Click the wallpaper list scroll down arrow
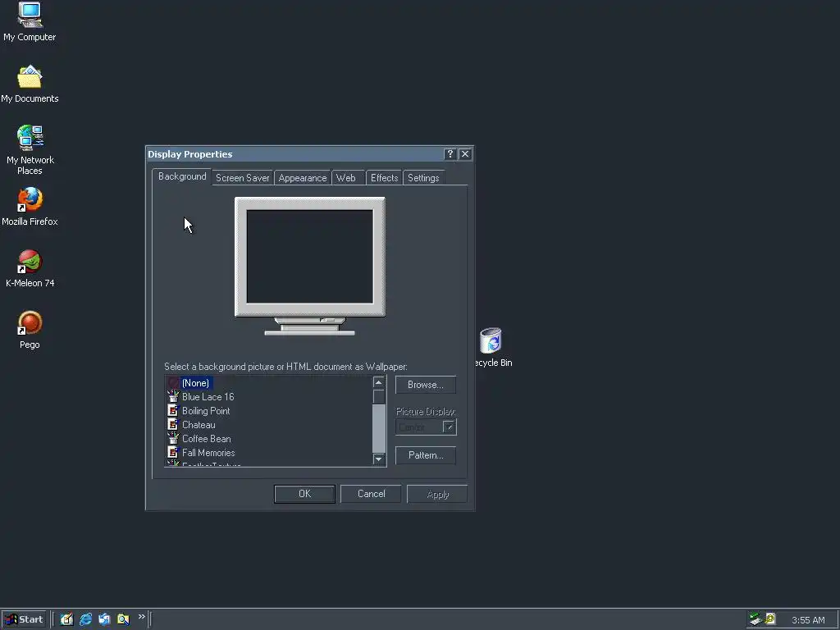The width and height of the screenshot is (840, 630). coord(379,459)
